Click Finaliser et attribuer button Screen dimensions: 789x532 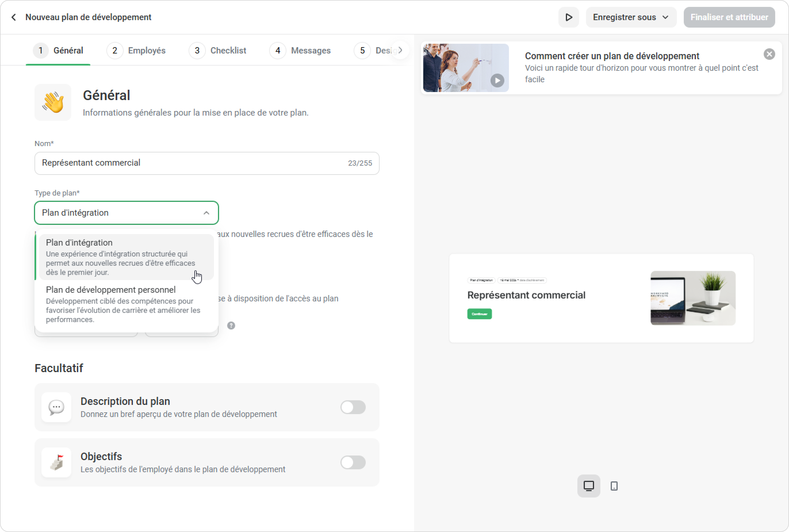point(729,17)
